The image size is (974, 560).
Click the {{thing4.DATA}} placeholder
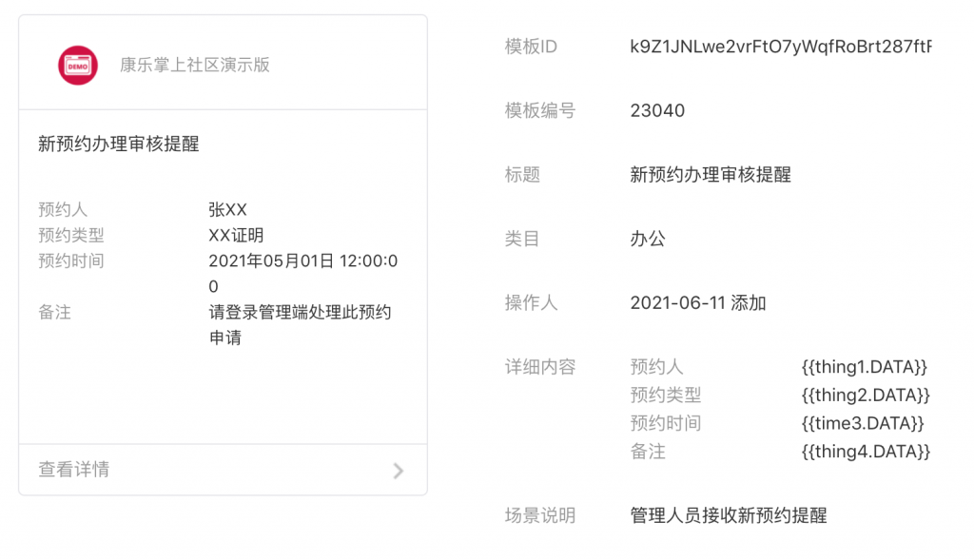point(866,452)
